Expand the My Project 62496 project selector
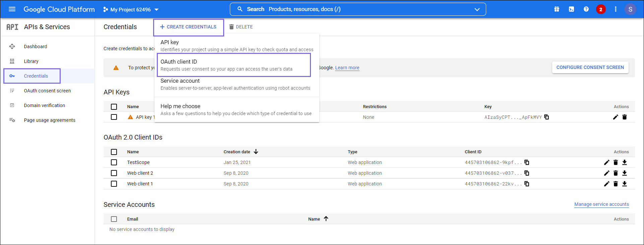Image resolution: width=644 pixels, height=245 pixels. tap(131, 9)
